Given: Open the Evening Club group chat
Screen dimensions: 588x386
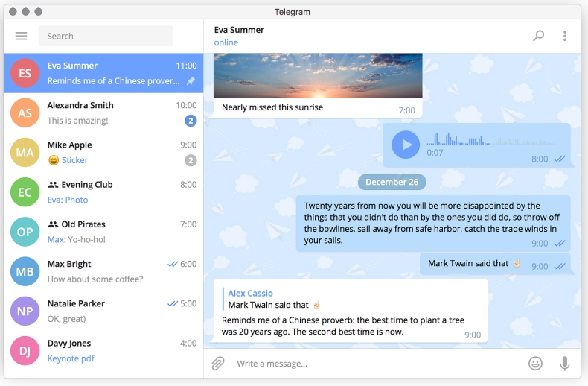Looking at the screenshot, I should tap(103, 192).
